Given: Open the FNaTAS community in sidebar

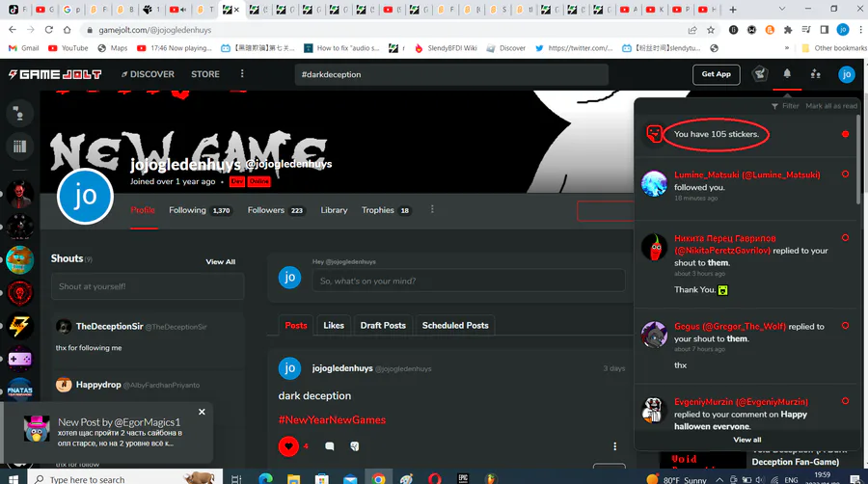Looking at the screenshot, I should click(19, 390).
